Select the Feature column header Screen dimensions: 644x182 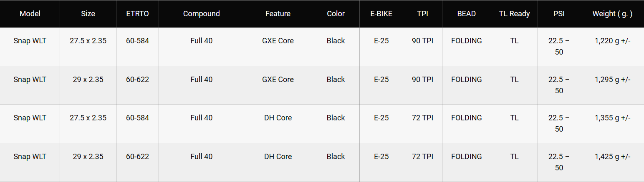click(278, 14)
